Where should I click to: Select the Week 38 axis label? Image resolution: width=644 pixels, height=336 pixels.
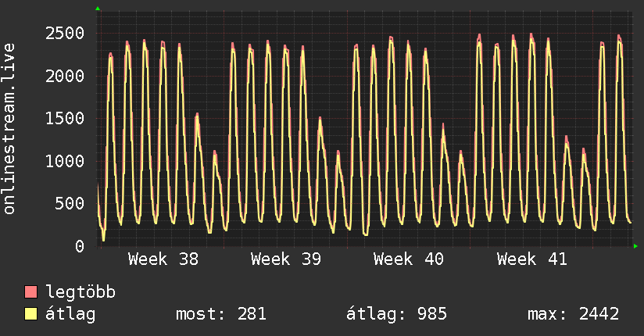[x=163, y=259]
